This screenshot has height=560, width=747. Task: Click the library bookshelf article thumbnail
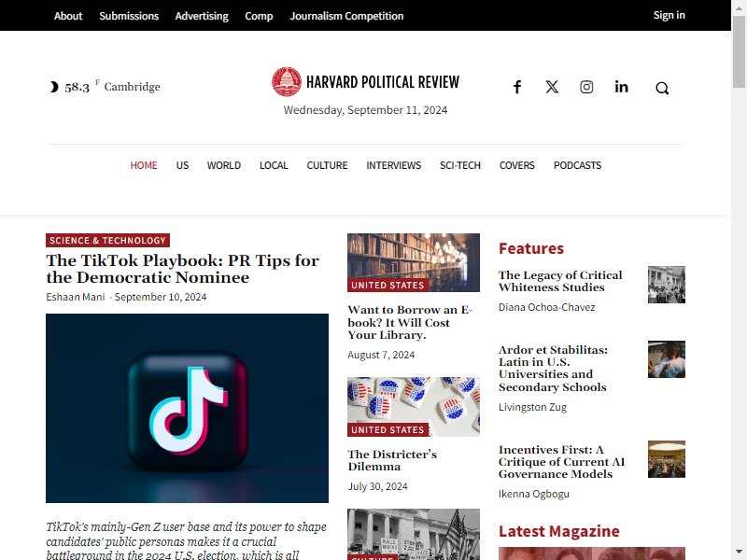point(414,262)
